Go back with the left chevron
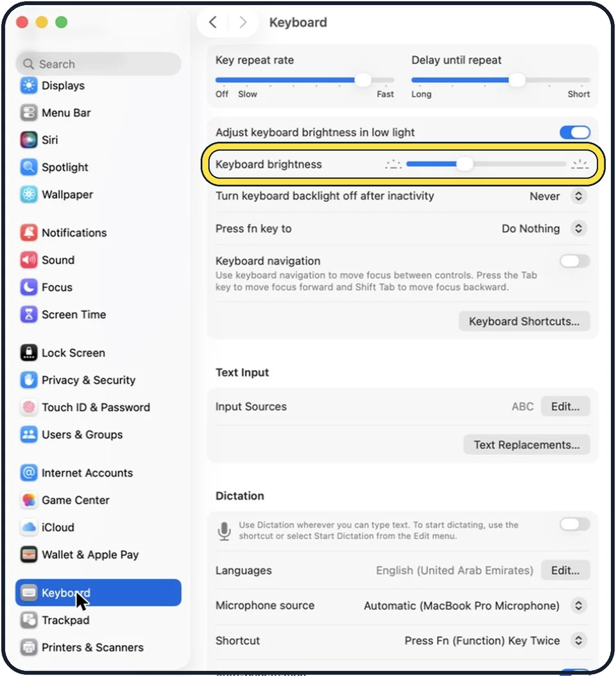 [x=212, y=22]
